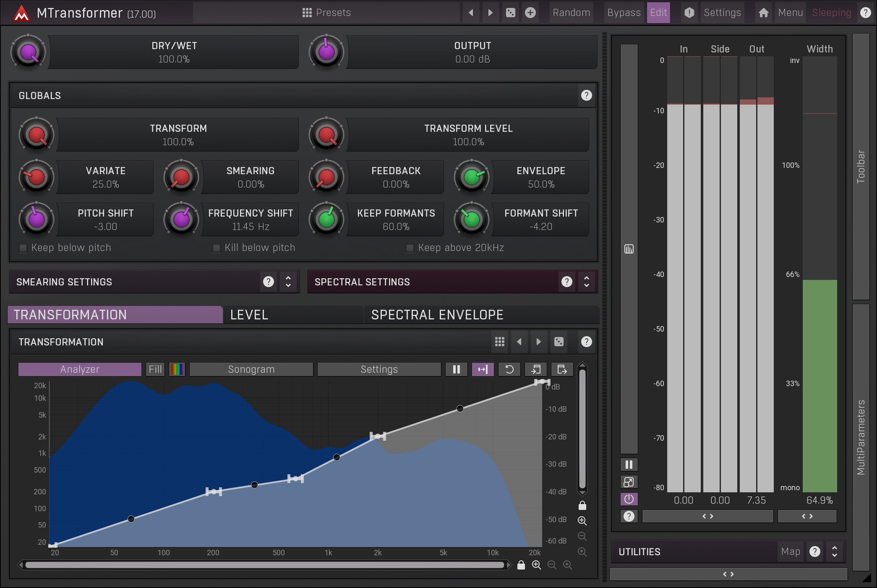Click the rainbow color spectrum icon

click(177, 369)
